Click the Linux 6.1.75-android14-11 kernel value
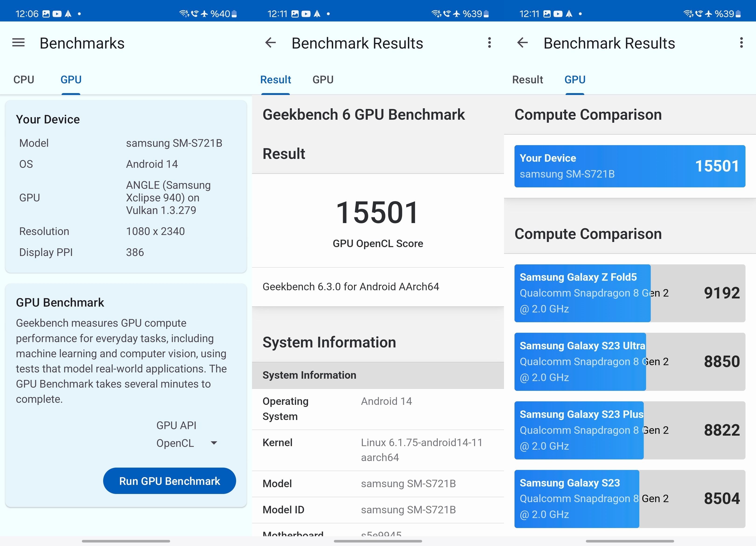Image resolution: width=756 pixels, height=546 pixels. pyautogui.click(x=422, y=450)
